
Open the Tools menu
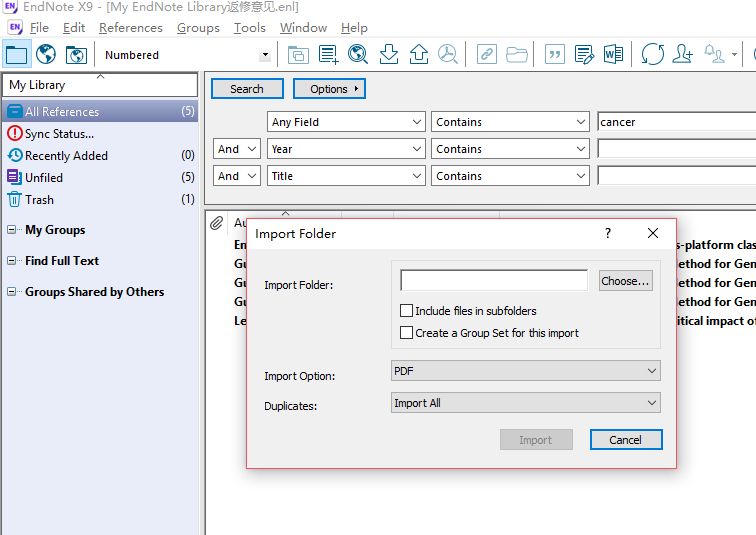[249, 28]
